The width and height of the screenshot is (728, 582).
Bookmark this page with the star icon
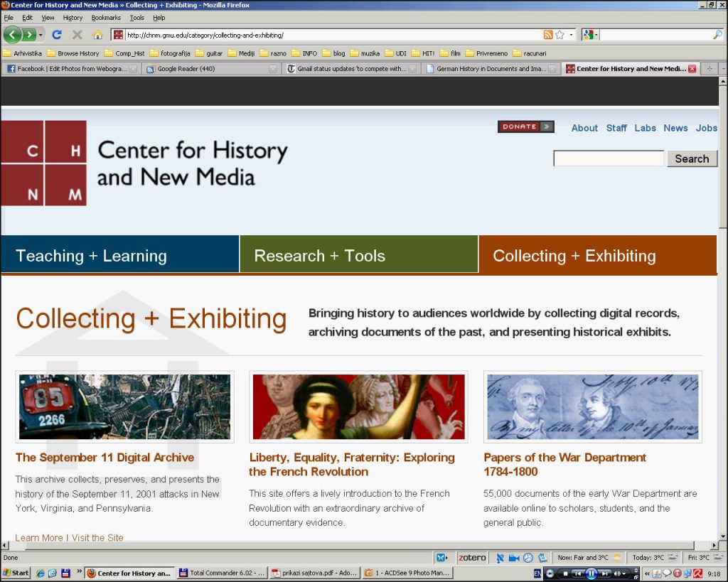[x=560, y=35]
